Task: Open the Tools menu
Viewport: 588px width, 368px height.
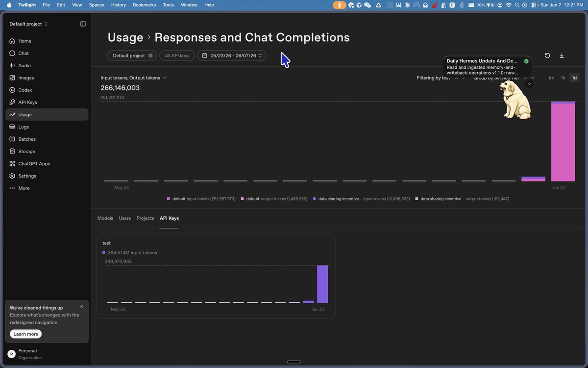Action: 168,5
